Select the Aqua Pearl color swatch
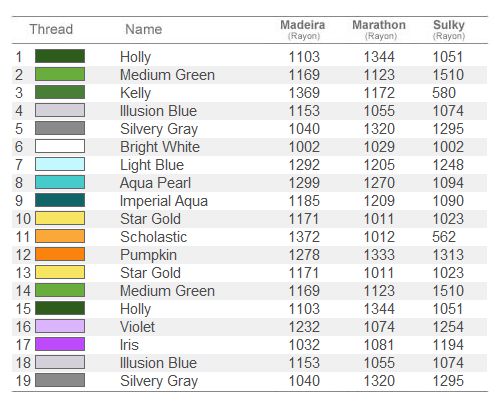Screen dimensions: 500x402 tap(60, 182)
